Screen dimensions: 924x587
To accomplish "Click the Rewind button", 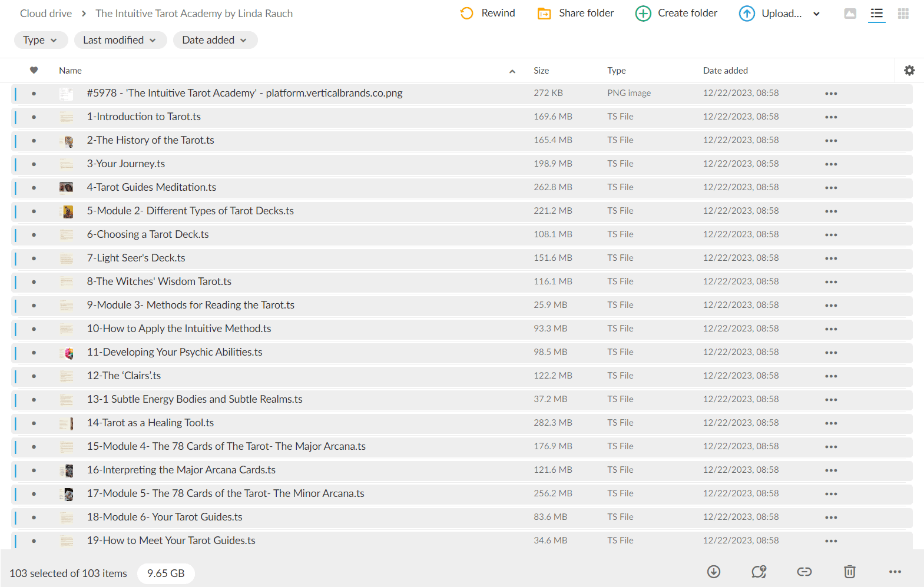I will (x=488, y=13).
